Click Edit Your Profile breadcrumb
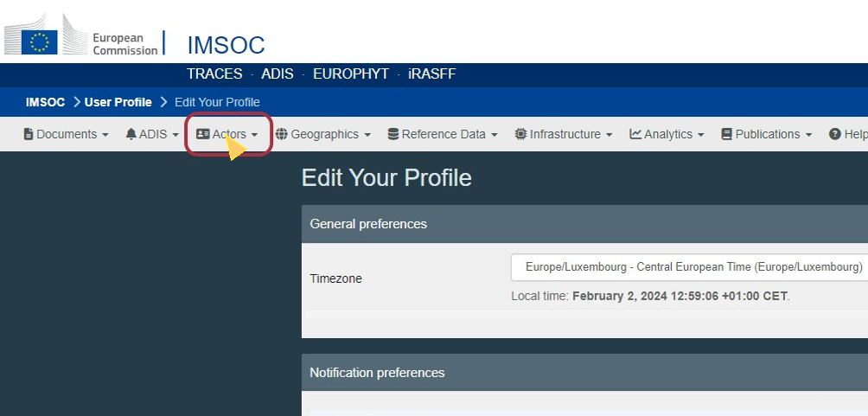Screen dimensions: 868x416 click(x=217, y=102)
